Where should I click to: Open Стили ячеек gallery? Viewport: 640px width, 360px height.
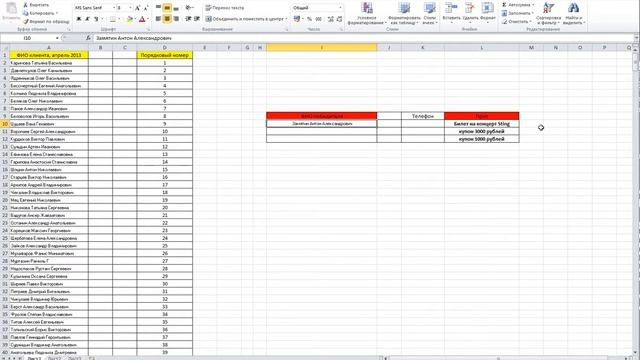(x=429, y=13)
